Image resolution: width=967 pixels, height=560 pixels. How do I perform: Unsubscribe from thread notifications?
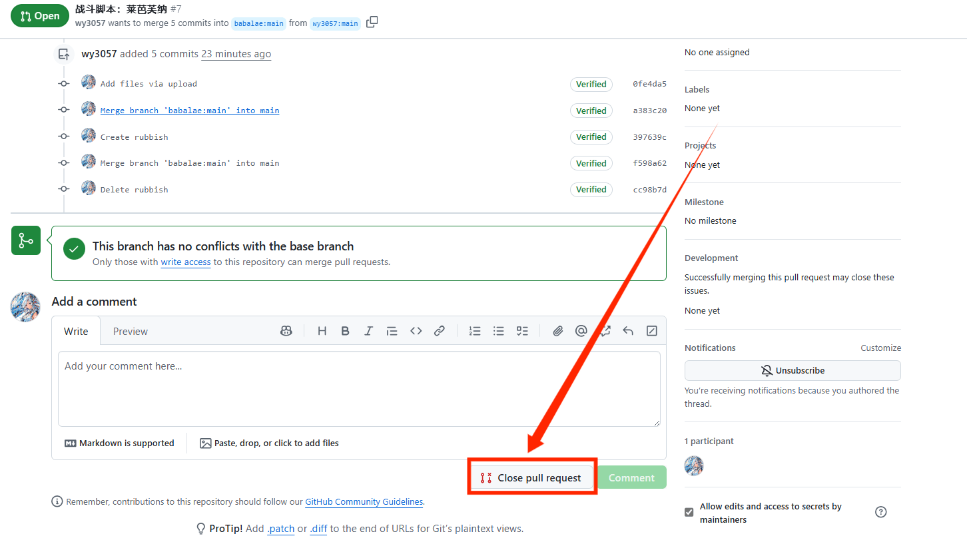[792, 370]
